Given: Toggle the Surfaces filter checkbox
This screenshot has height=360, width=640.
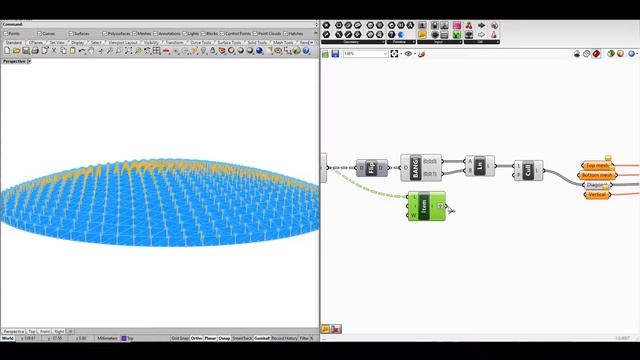Looking at the screenshot, I should [x=71, y=33].
